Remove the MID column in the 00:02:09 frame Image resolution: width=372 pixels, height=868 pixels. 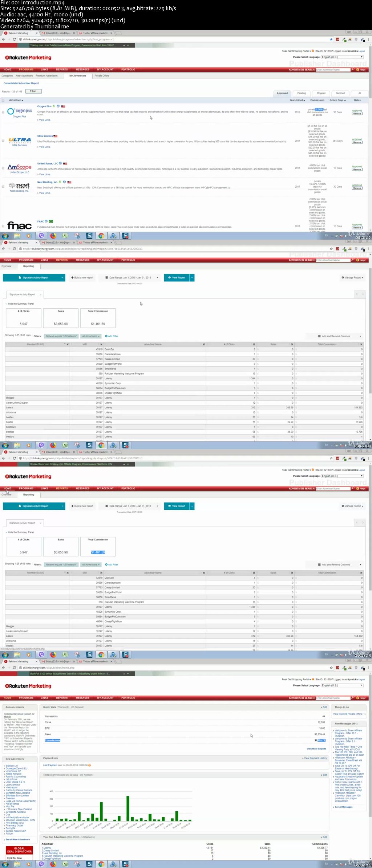pos(101,344)
